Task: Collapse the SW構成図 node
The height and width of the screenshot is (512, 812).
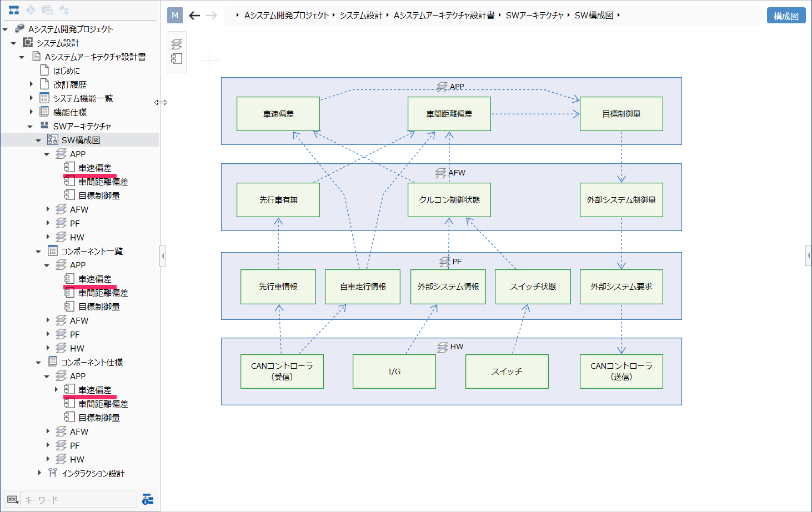Action: (x=38, y=140)
